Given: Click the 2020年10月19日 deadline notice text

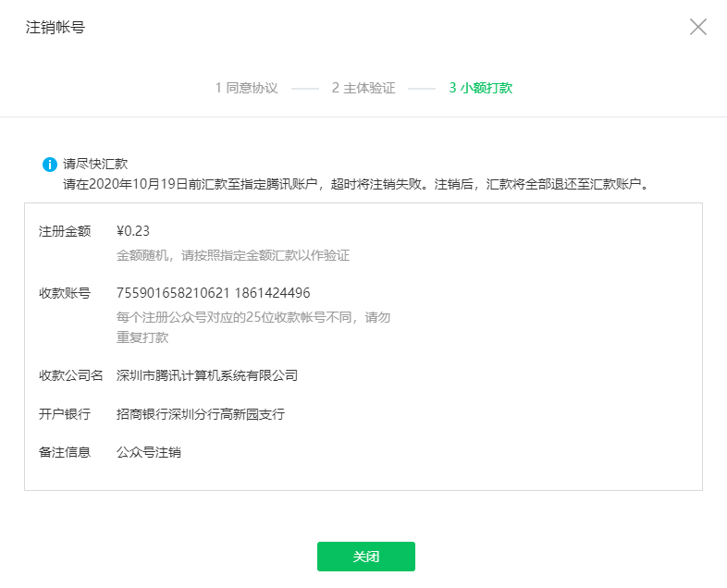Looking at the screenshot, I should [356, 184].
